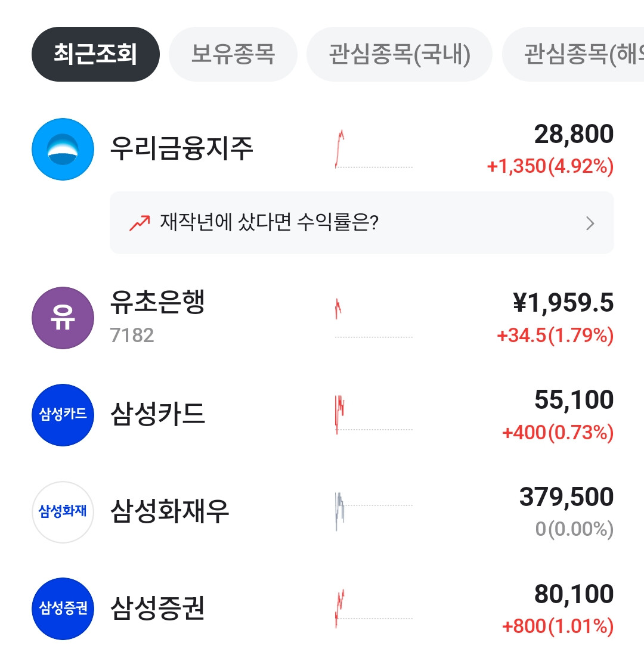Tap the 유초은행 price ¥1,959.5
The image size is (644, 655).
pos(563,303)
